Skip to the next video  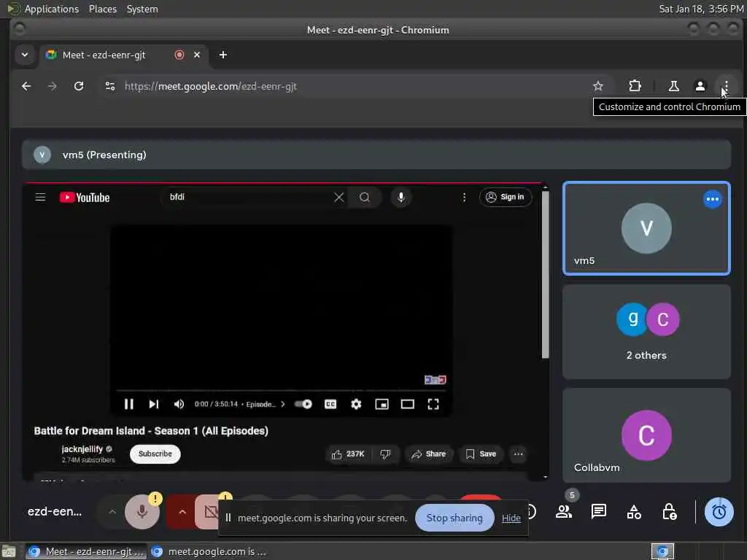pos(153,404)
